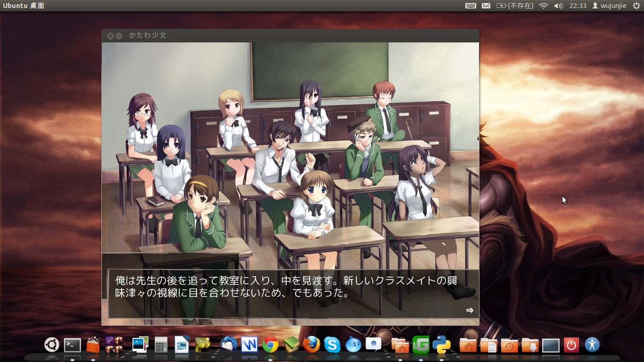
Task: Open LibreOffice Writer document icon in dock
Action: 182,345
